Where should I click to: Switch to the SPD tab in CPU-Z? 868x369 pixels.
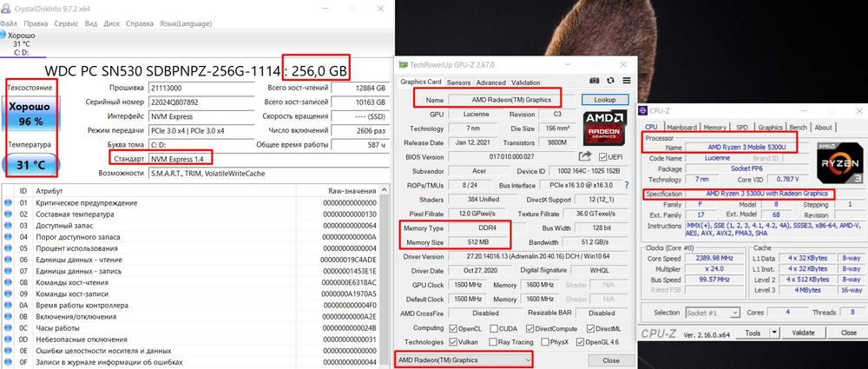(742, 128)
